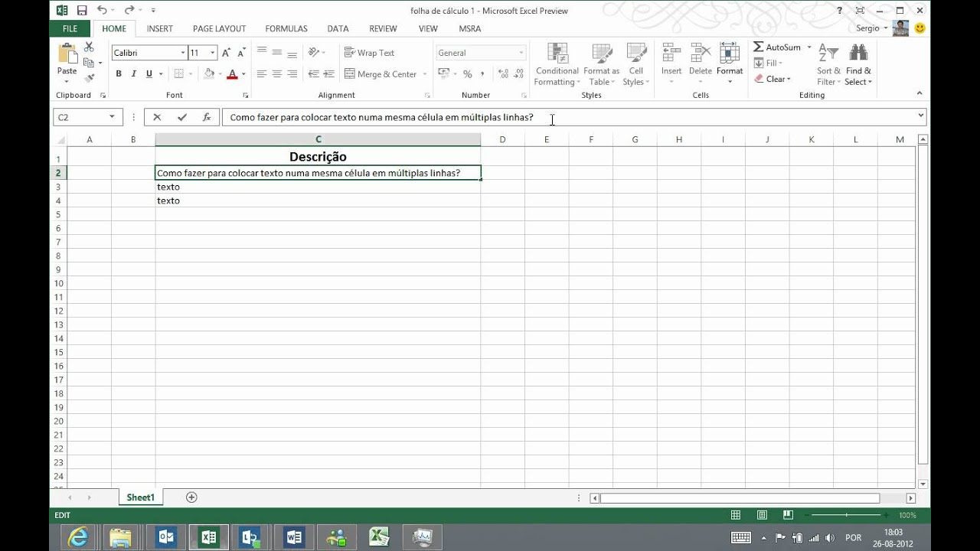Click the Align Right icon
Viewport: 980px width, 551px height.
[292, 74]
